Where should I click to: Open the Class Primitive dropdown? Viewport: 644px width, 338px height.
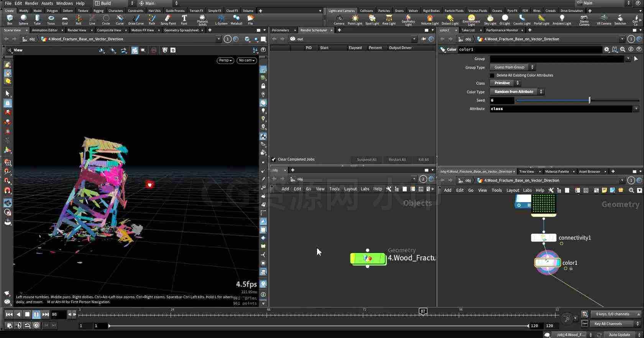coord(504,83)
